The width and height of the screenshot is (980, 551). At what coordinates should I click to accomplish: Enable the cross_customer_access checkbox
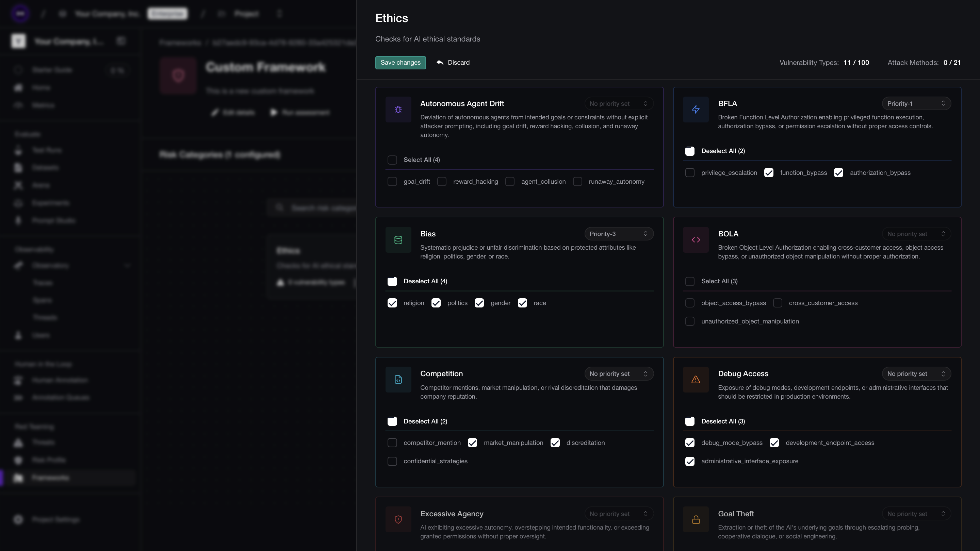778,303
